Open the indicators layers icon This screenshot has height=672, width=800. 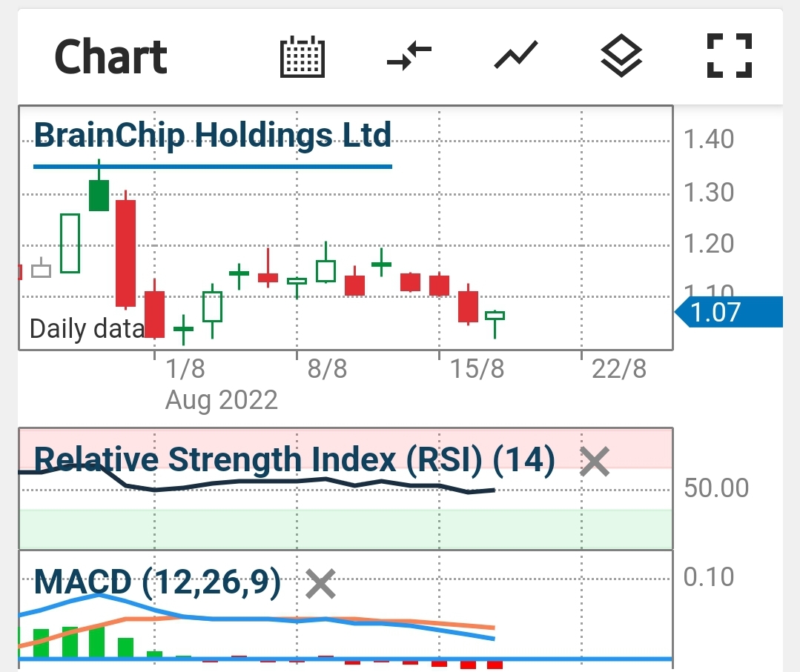pos(621,56)
